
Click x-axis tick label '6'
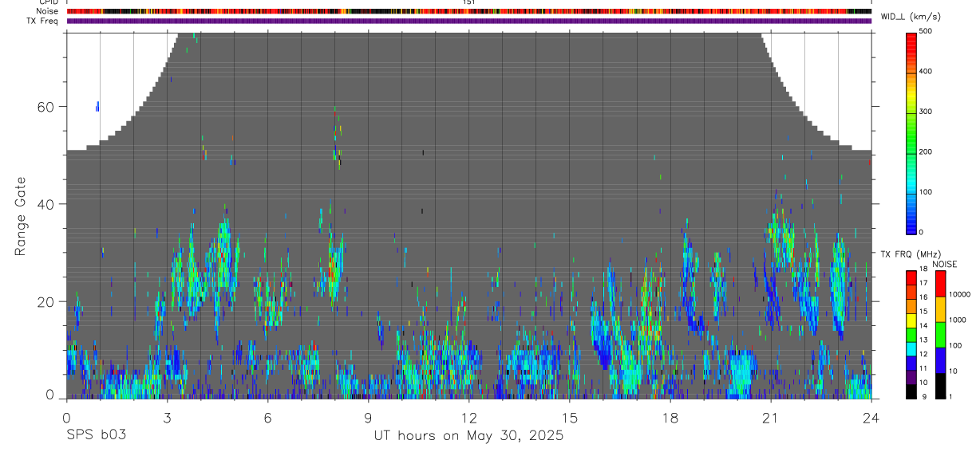tap(267, 419)
